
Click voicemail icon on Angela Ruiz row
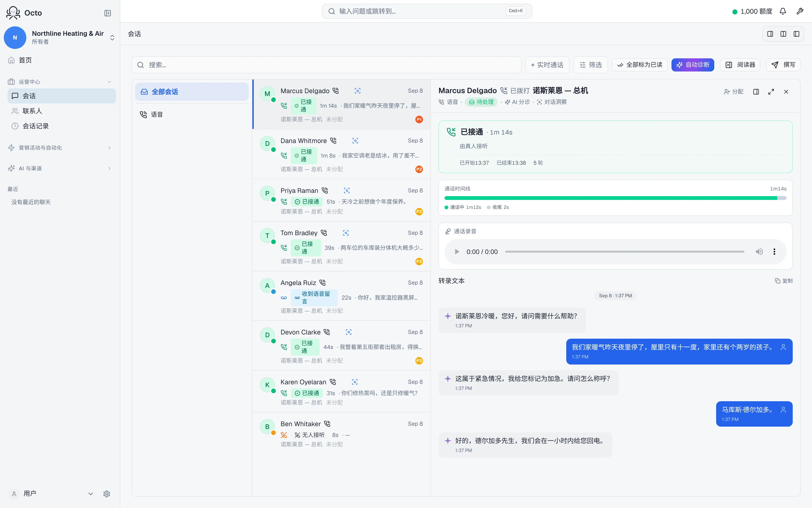pyautogui.click(x=284, y=298)
